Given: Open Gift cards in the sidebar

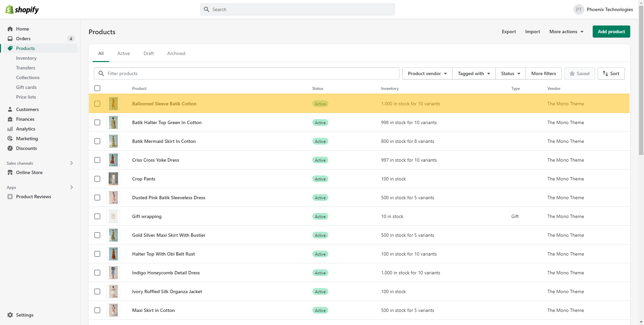Looking at the screenshot, I should click(26, 87).
